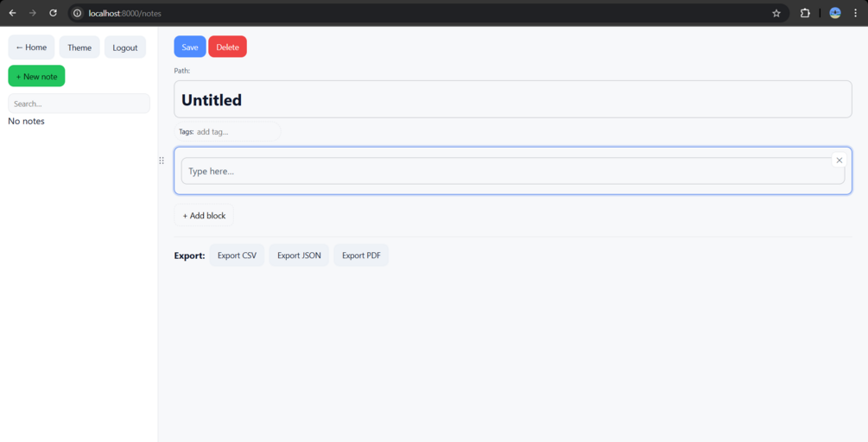
Task: Remove the block using its X button
Action: click(x=839, y=160)
